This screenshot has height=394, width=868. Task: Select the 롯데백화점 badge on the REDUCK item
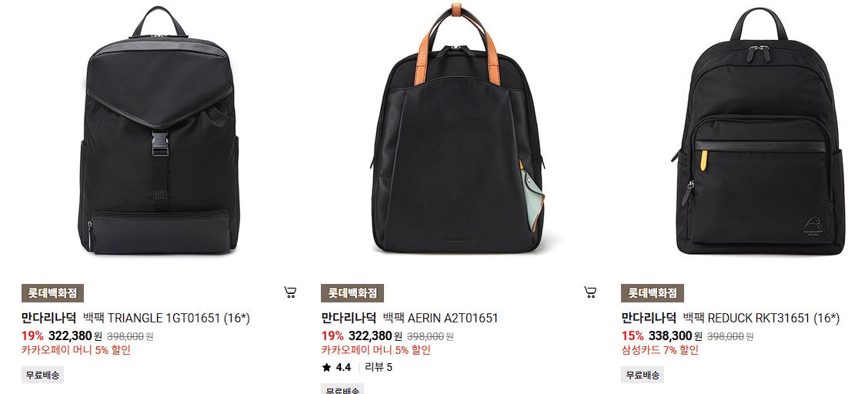(x=653, y=293)
